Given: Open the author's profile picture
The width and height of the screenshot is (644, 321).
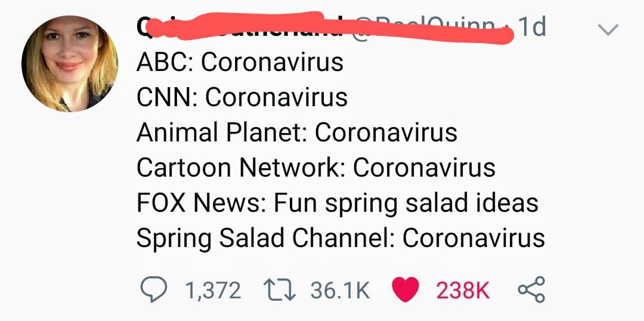Looking at the screenshot, I should pyautogui.click(x=70, y=64).
